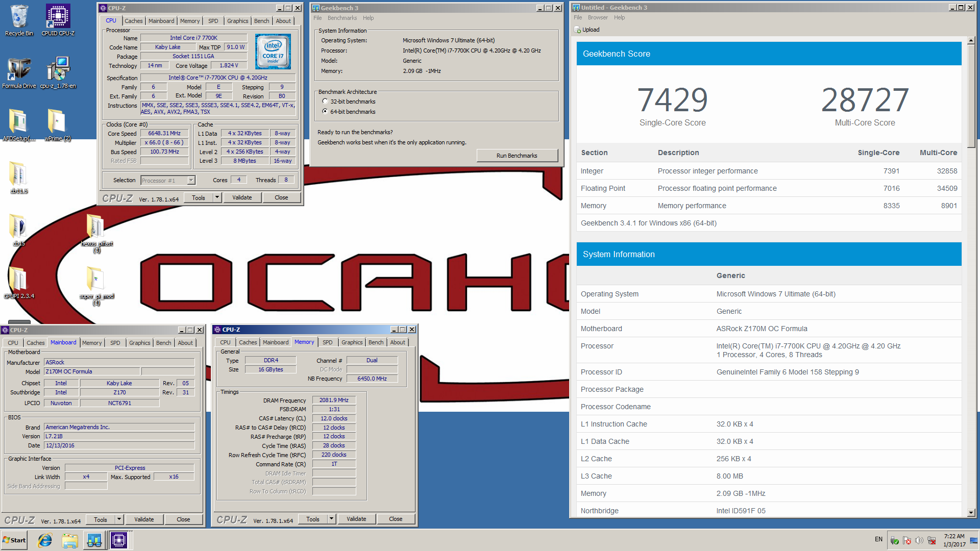Open Internet Explorer from the taskbar
Viewport: 980px width, 551px height.
pos(45,540)
